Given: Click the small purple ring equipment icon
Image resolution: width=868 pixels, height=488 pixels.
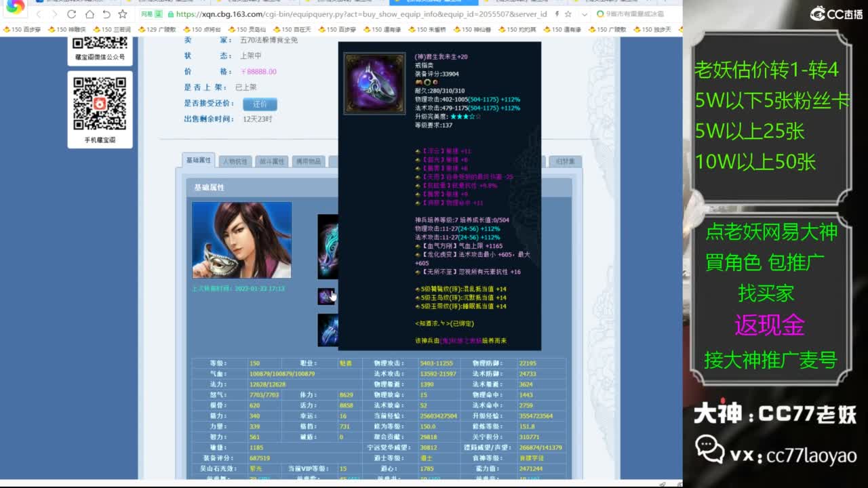Looking at the screenshot, I should (326, 296).
